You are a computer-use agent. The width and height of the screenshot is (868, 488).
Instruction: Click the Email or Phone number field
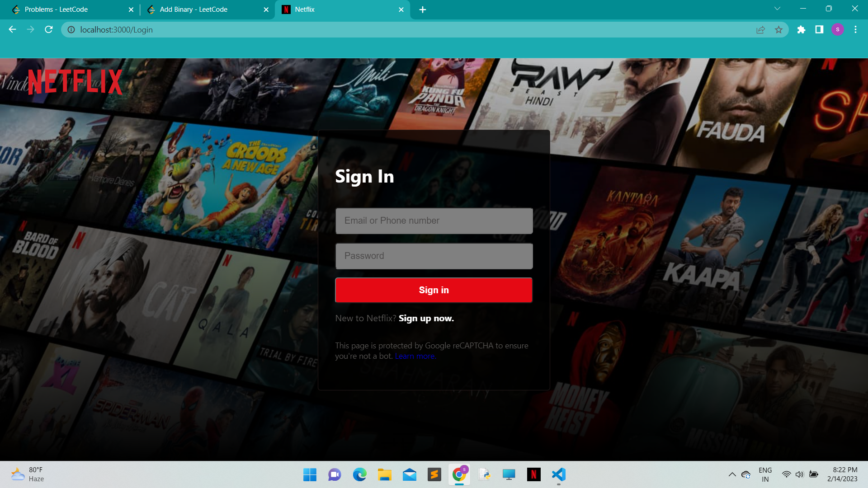point(434,221)
